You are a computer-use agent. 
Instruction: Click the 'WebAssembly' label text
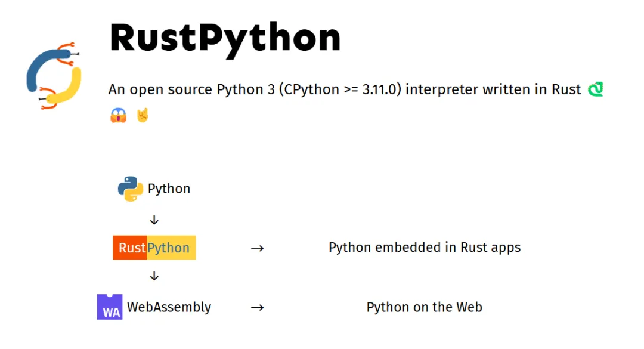tap(169, 307)
